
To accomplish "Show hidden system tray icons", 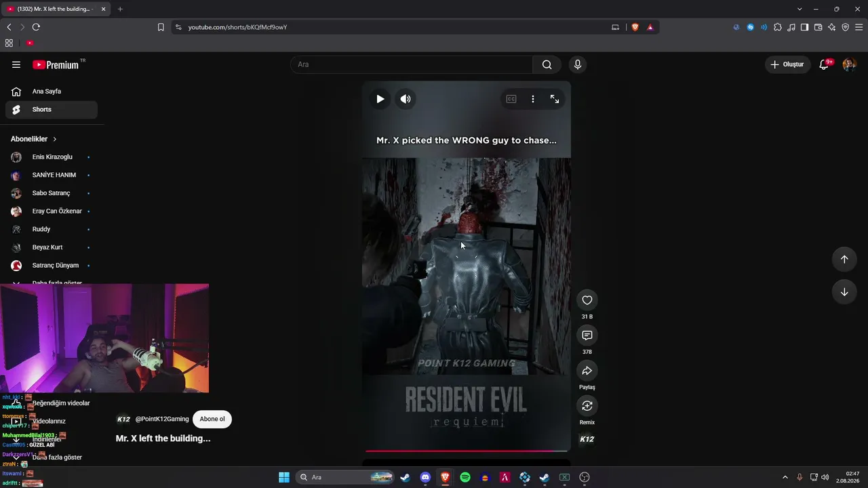I will 785,477.
